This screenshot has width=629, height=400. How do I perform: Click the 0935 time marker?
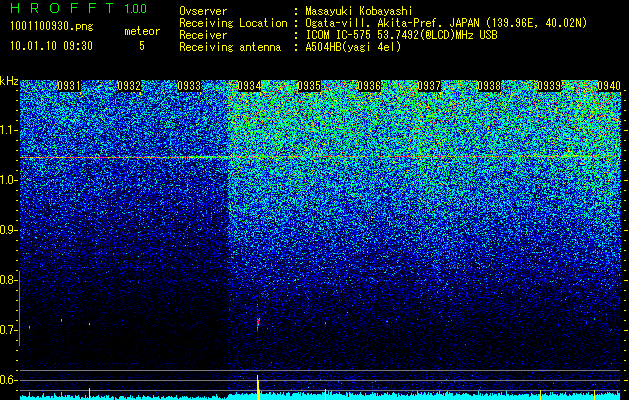pos(309,86)
